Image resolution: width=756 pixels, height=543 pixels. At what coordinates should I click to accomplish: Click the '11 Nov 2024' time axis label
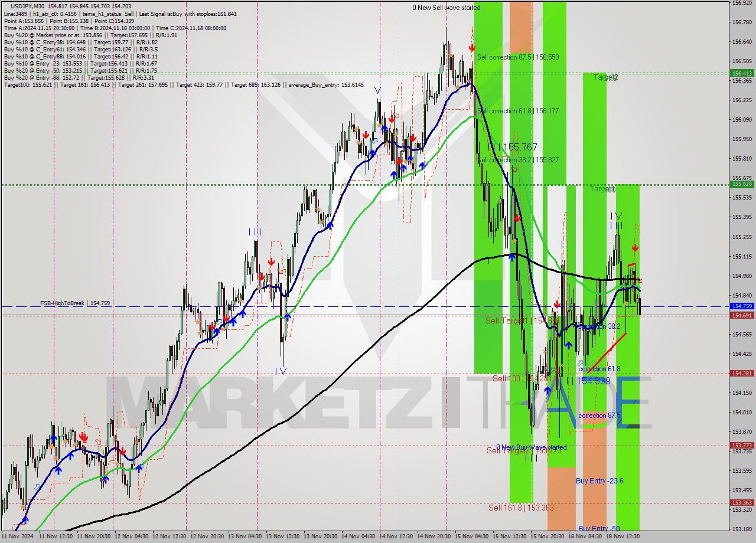coord(18,537)
